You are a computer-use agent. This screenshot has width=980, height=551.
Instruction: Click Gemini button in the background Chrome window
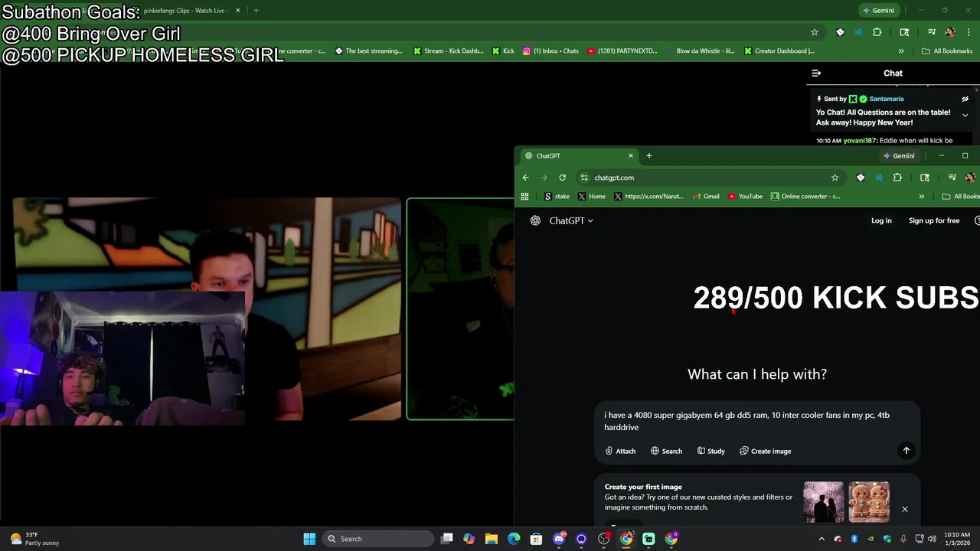(x=878, y=11)
